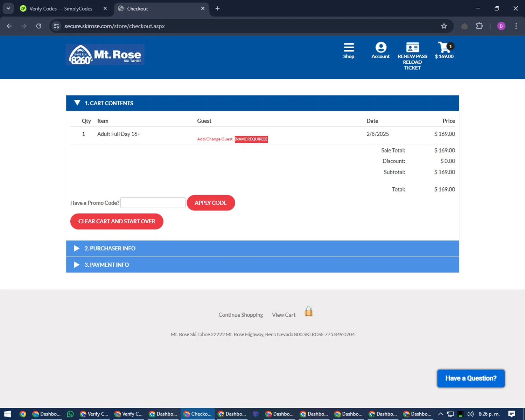
Task: Follow the View Cart link
Action: click(284, 315)
